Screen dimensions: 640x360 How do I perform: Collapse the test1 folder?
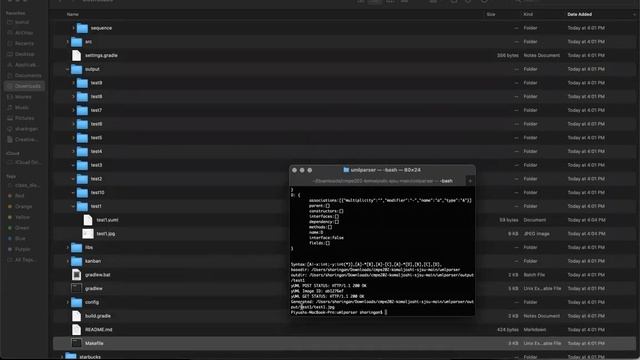point(73,207)
